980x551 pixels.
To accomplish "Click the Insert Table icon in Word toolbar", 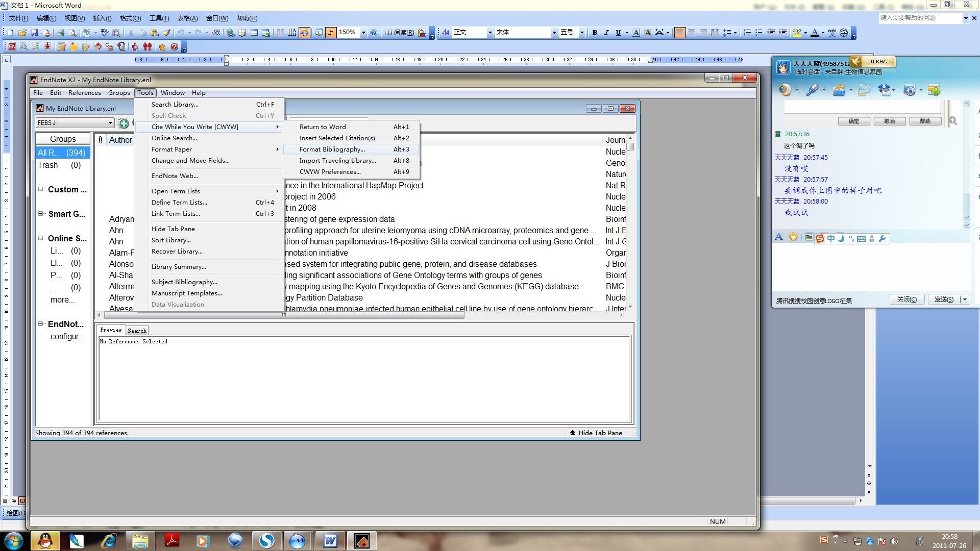I will tap(254, 33).
